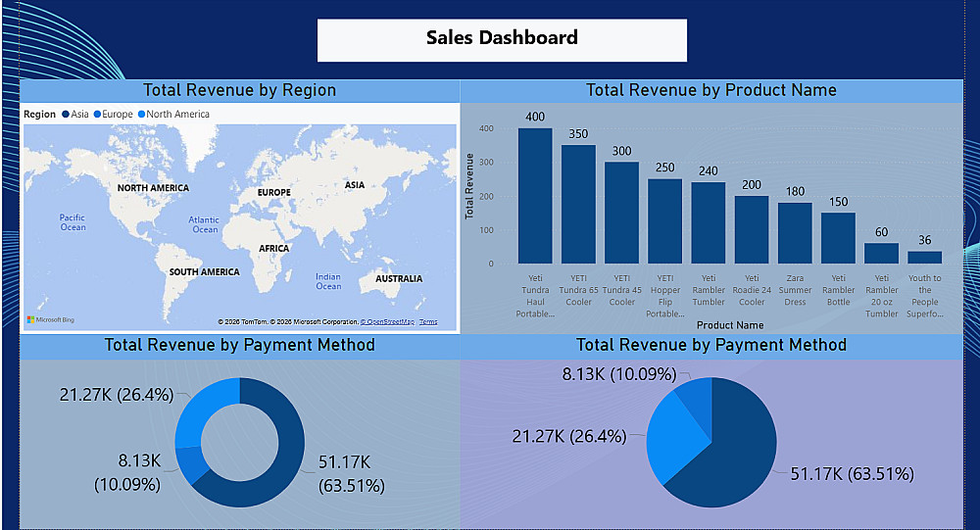Select the Yeti Rambler Tumbler bar valued 240

click(709, 222)
